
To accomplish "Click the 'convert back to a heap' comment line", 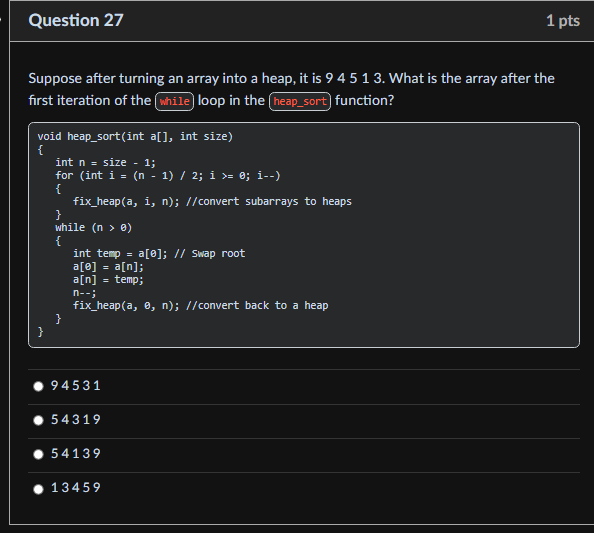I will [201, 306].
